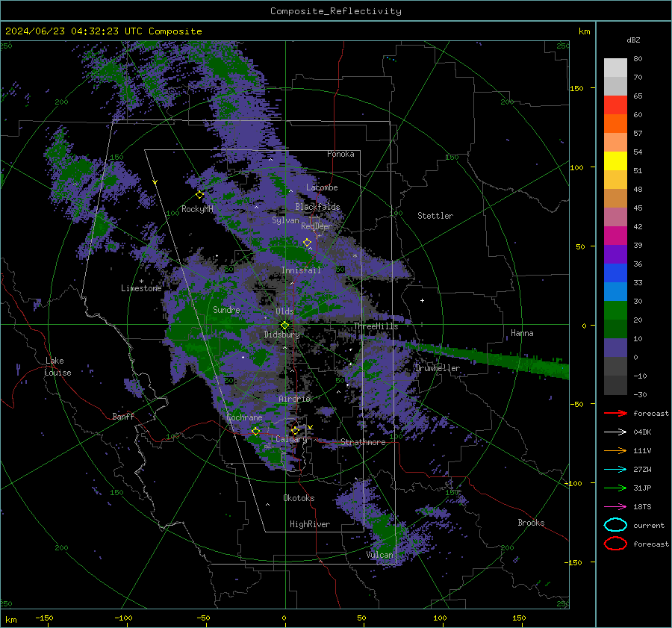Click the 'Composite_Reflectivity' title text
Screen dimensions: 672x628
pyautogui.click(x=336, y=11)
